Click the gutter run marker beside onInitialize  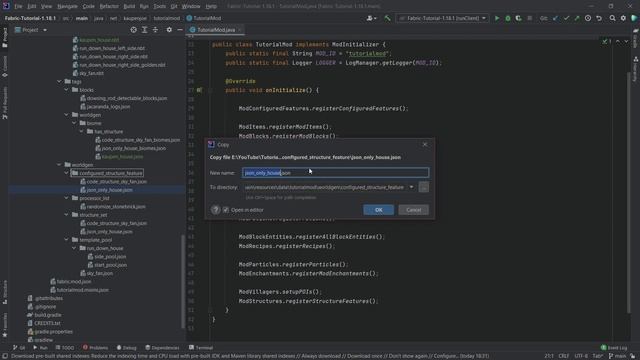click(199, 90)
